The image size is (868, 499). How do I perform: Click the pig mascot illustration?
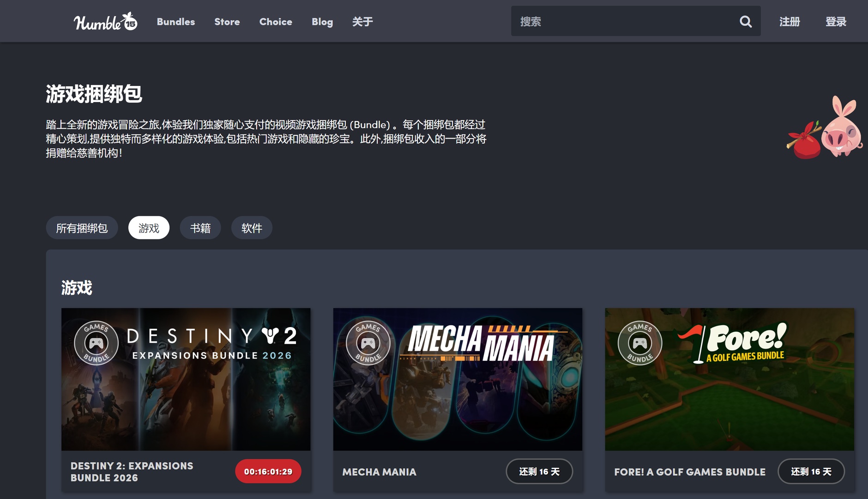click(842, 130)
